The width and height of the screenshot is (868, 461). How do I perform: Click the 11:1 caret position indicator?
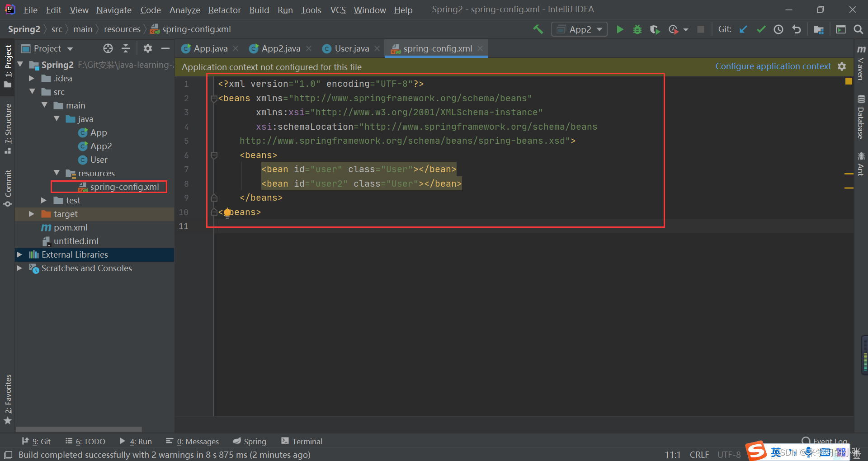[x=673, y=455]
